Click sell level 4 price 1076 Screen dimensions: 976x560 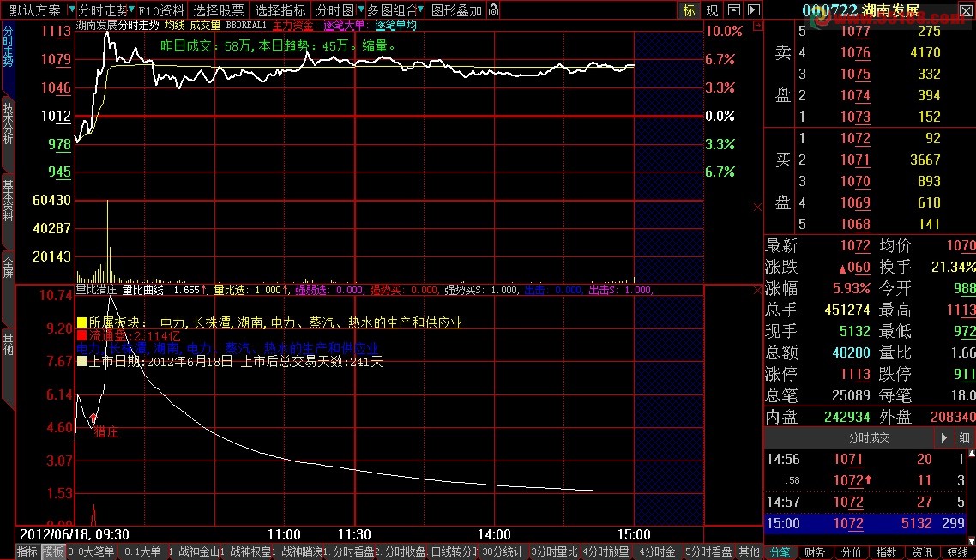pos(855,52)
